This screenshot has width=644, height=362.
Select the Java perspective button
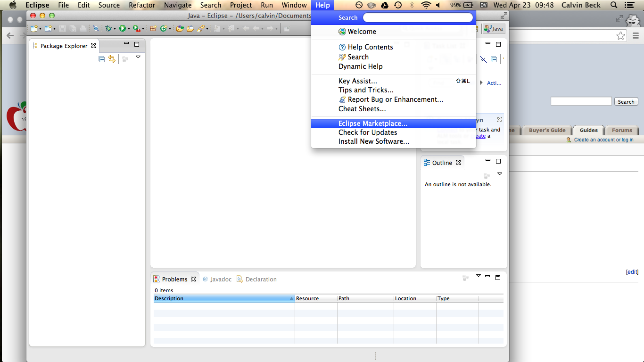pyautogui.click(x=493, y=29)
